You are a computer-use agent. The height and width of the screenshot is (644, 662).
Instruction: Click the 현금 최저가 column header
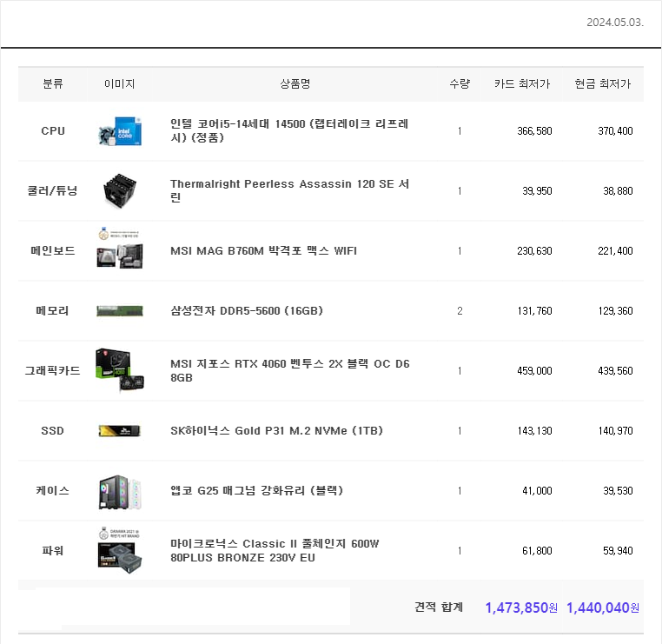[x=602, y=84]
